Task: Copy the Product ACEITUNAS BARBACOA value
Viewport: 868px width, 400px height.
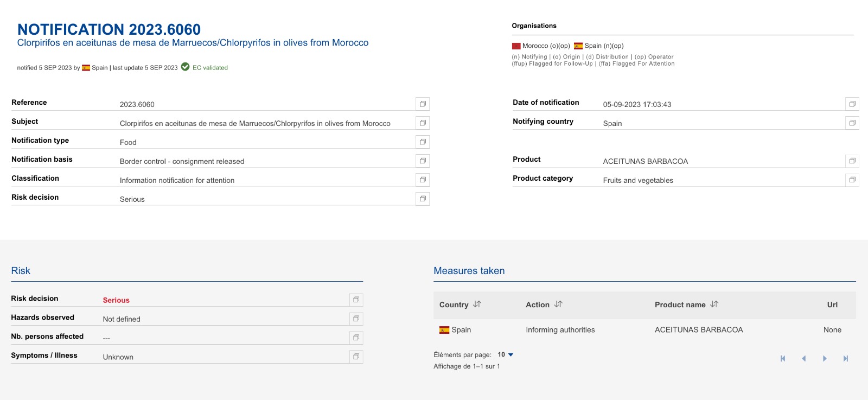Action: [x=852, y=161]
